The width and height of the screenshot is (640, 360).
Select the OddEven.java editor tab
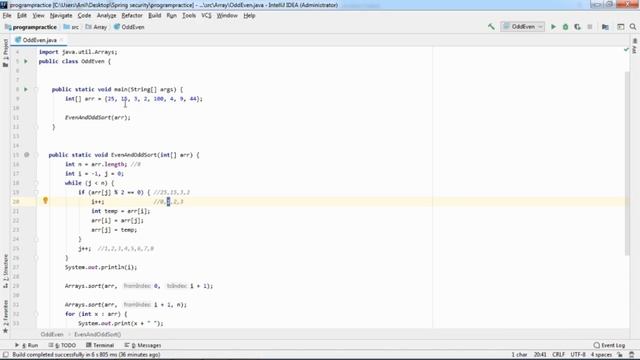click(39, 40)
